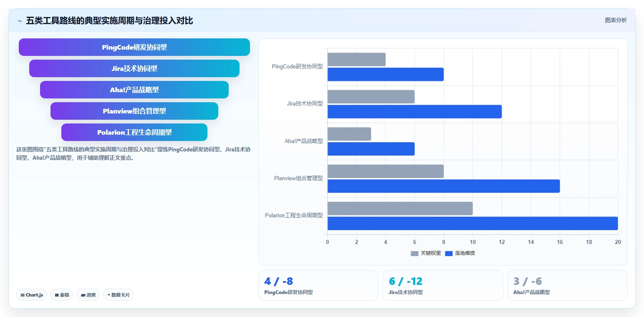Click the gray 关键权重 bar for Jira技术协同型
Screen dimensions: 644x317
point(371,97)
